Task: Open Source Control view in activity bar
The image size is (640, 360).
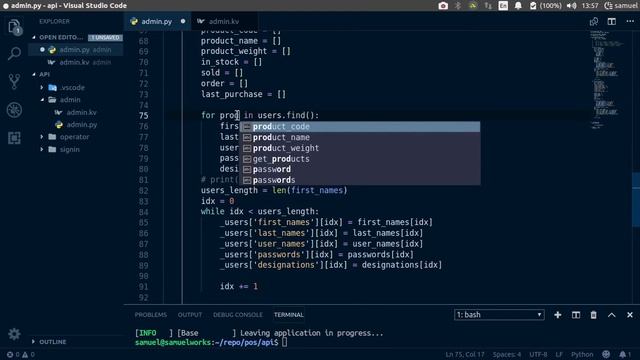Action: pyautogui.click(x=14, y=82)
